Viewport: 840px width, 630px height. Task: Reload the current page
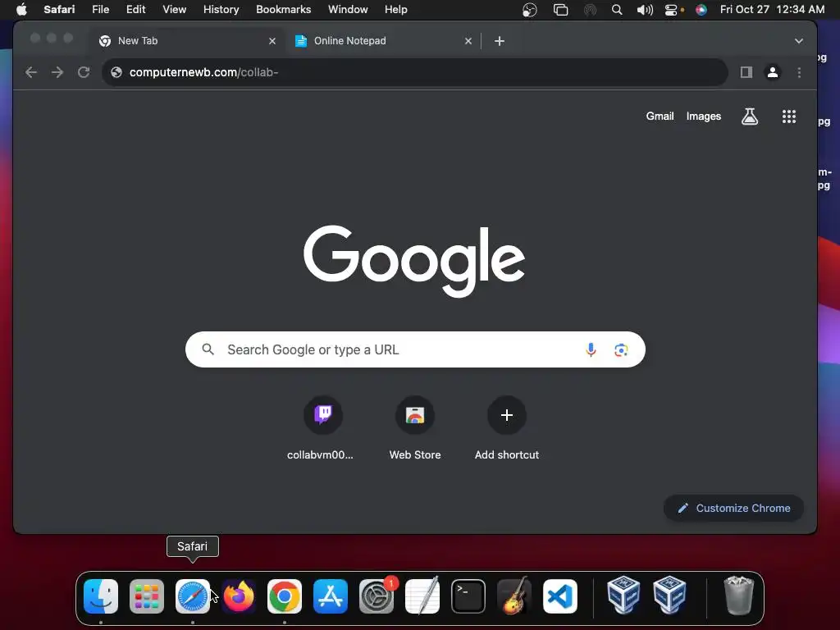(x=84, y=72)
